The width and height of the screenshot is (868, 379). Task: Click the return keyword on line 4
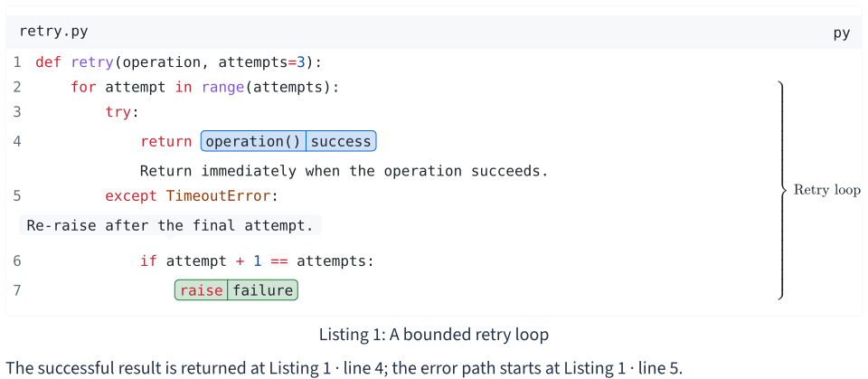tap(166, 141)
